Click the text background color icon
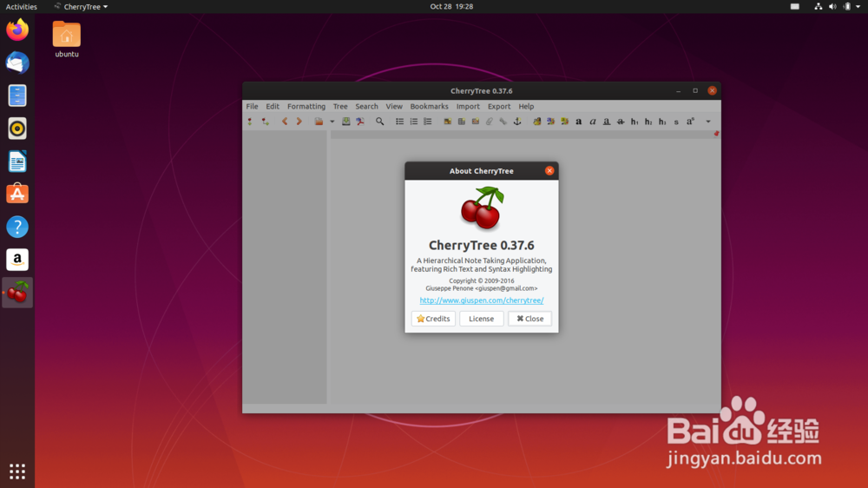 click(x=565, y=122)
